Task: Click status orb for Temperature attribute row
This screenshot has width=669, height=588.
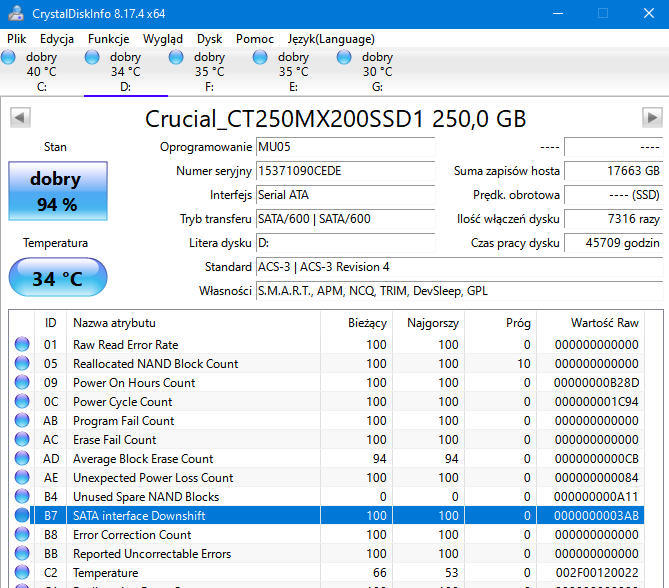Action: pyautogui.click(x=22, y=572)
